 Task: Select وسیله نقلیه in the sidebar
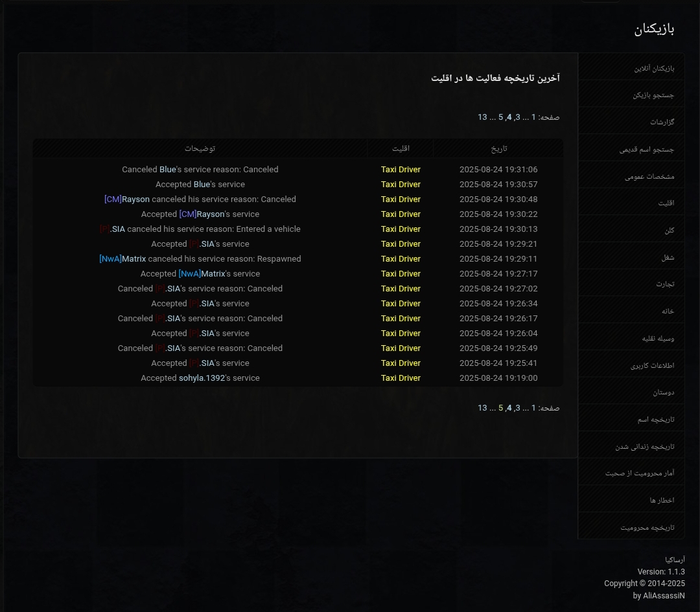(x=631, y=337)
